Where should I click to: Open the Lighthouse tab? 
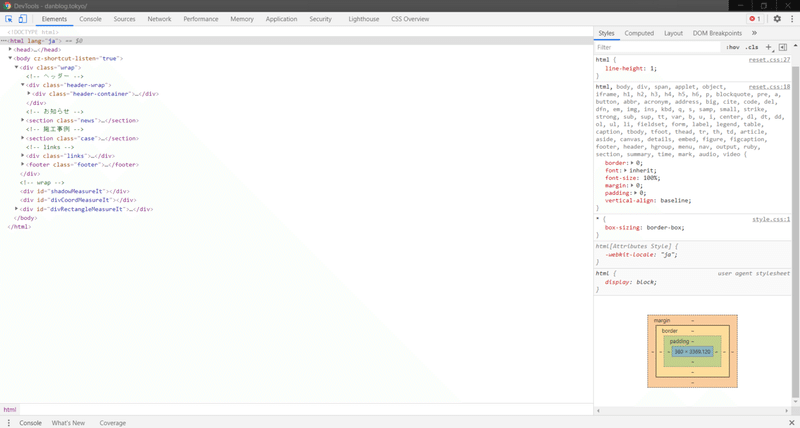click(364, 19)
